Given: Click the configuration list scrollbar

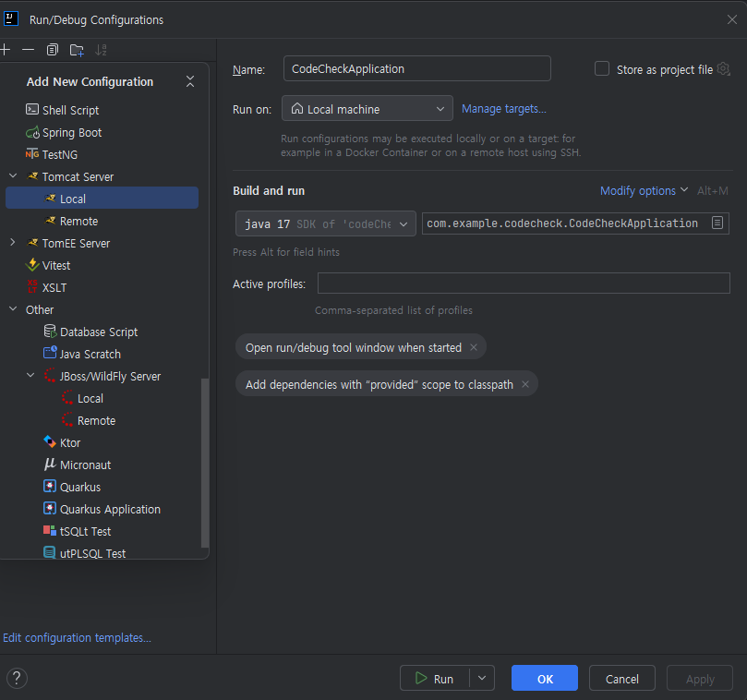Looking at the screenshot, I should click(x=205, y=463).
